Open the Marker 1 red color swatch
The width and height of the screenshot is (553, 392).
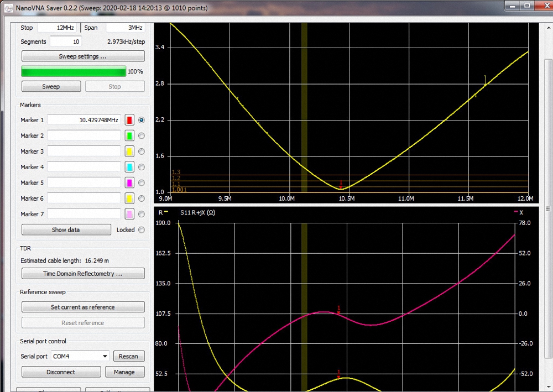129,120
